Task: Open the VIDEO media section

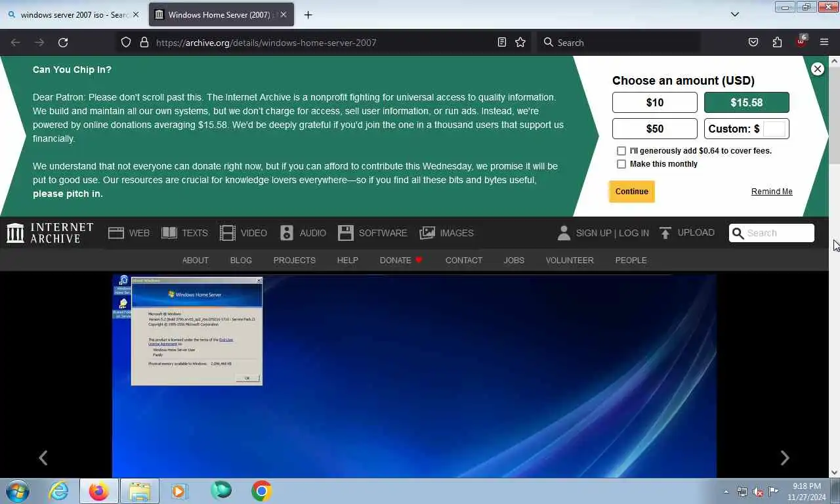Action: [x=243, y=233]
